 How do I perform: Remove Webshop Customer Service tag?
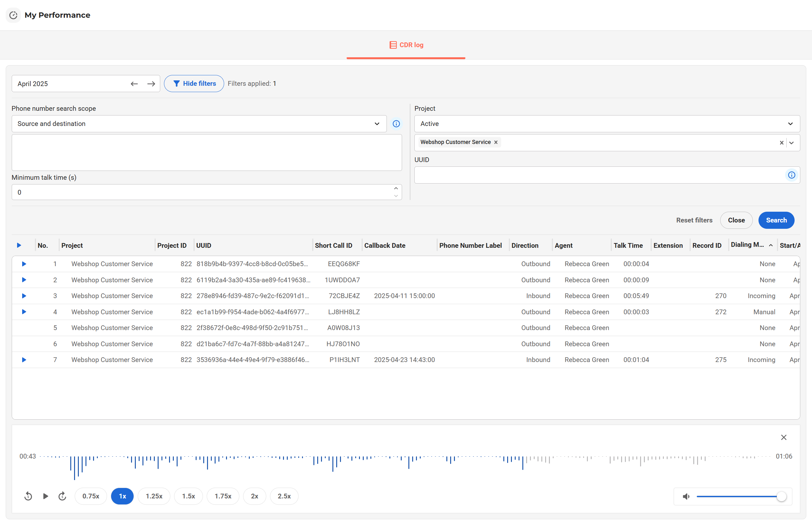496,142
